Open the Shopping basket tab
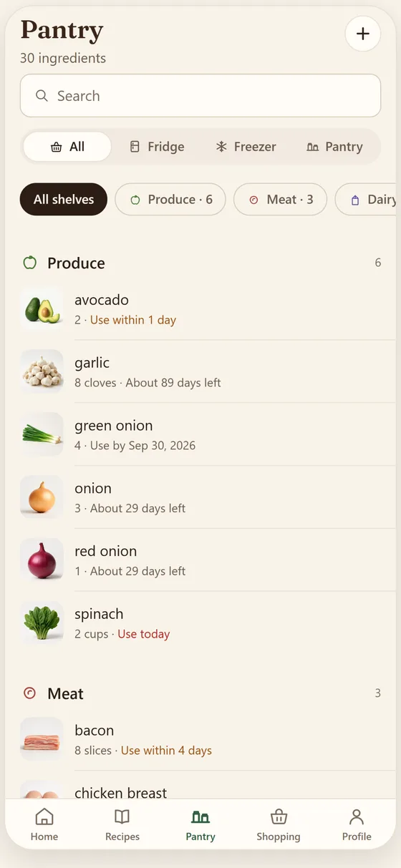 (x=279, y=824)
